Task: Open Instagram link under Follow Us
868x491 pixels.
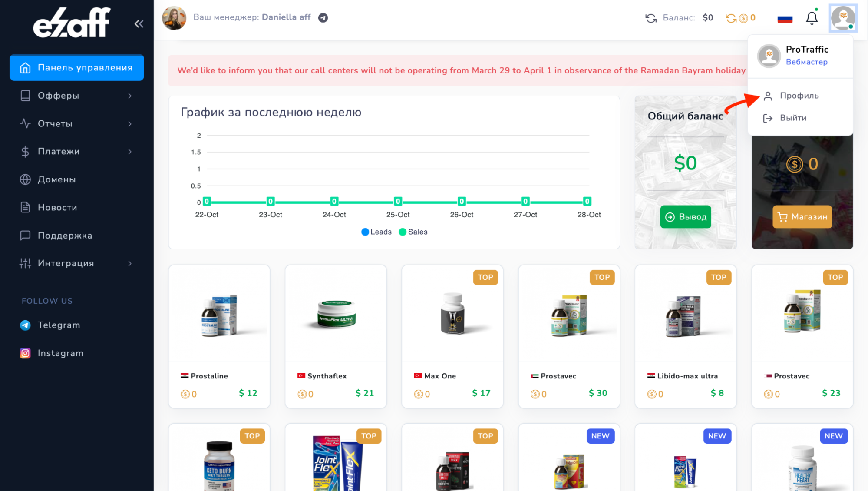Action: [60, 353]
